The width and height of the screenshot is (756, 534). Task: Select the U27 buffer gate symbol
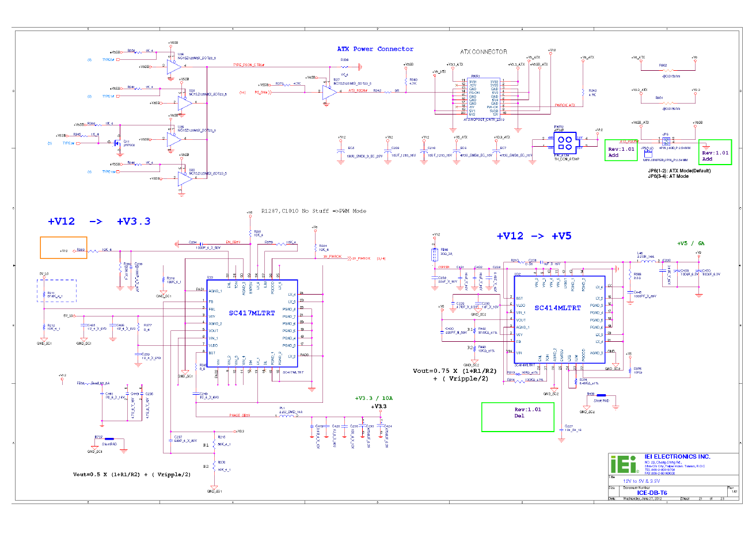tap(330, 92)
